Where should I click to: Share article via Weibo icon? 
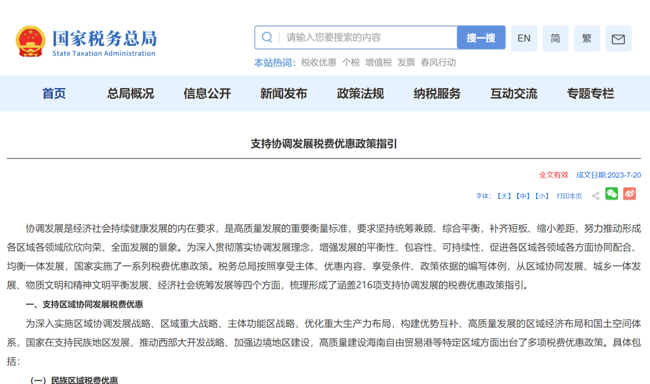[x=629, y=194]
